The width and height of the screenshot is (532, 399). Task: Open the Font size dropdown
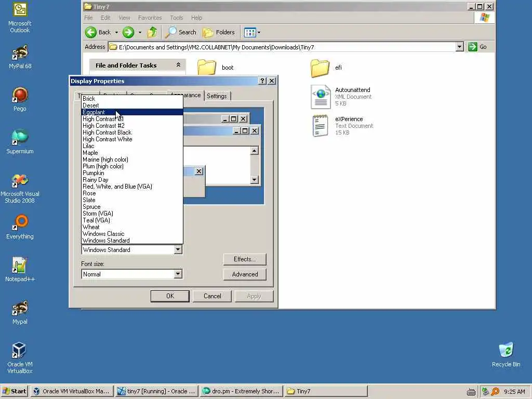click(x=178, y=274)
